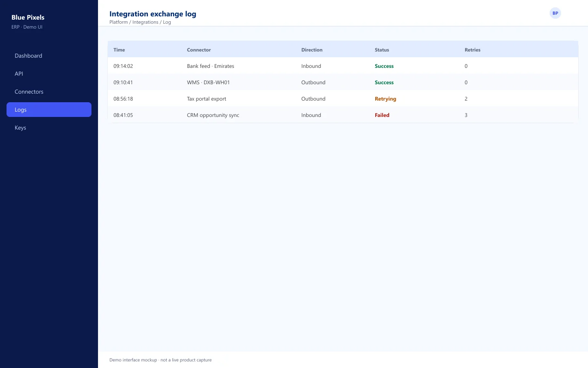Select Logs in the sidebar
The width and height of the screenshot is (588, 368).
[x=49, y=110]
